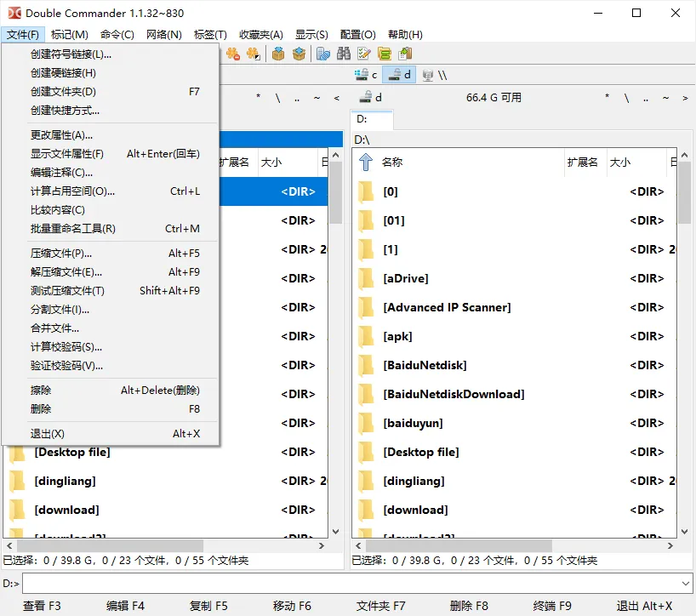Click folder icon of [apk] in right panel
This screenshot has height=616, width=696.
tap(366, 336)
